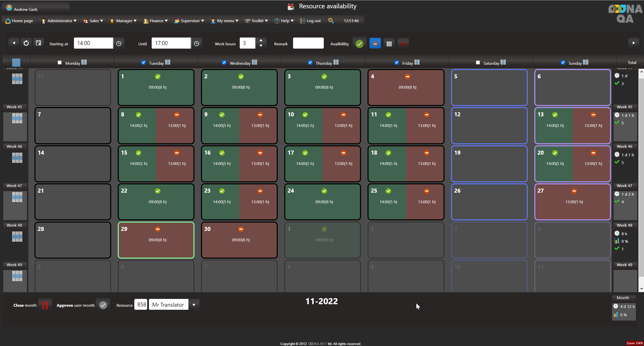
Task: Open the Supervisor menu
Action: 189,21
